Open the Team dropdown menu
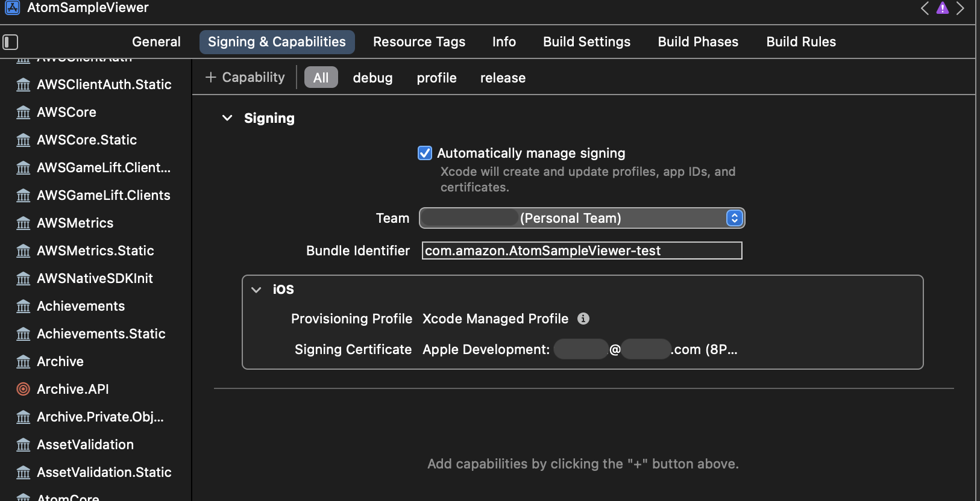The width and height of the screenshot is (980, 501). click(x=734, y=218)
